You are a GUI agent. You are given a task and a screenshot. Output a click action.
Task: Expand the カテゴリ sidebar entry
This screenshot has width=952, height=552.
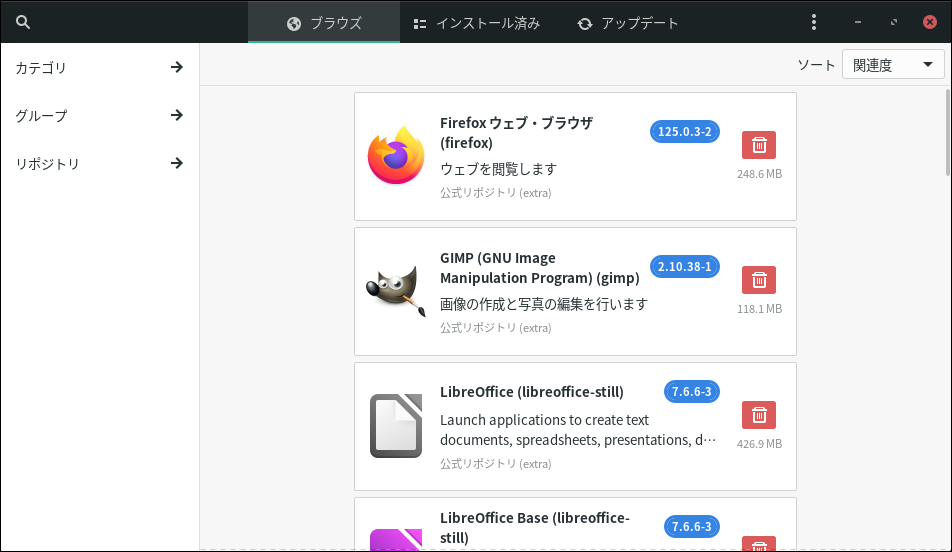[100, 67]
